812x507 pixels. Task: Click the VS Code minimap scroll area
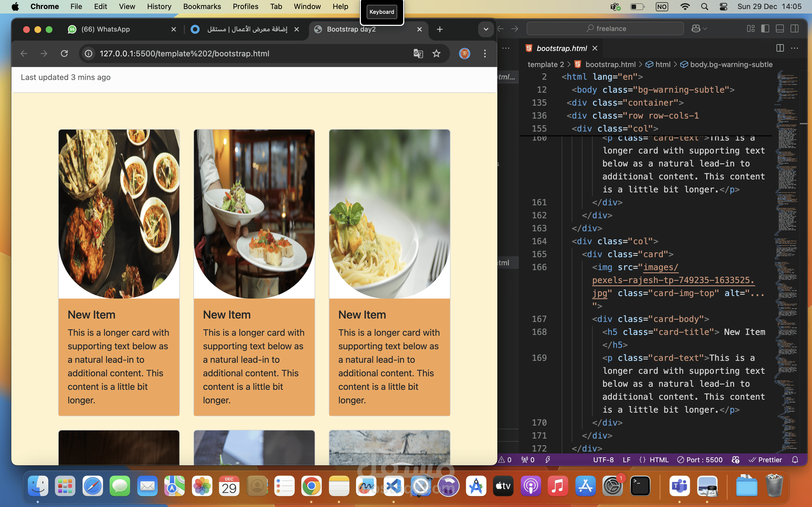pos(787,262)
